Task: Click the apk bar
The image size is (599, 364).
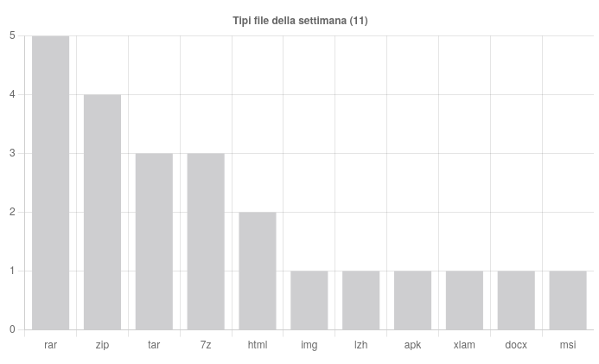Action: (x=412, y=300)
